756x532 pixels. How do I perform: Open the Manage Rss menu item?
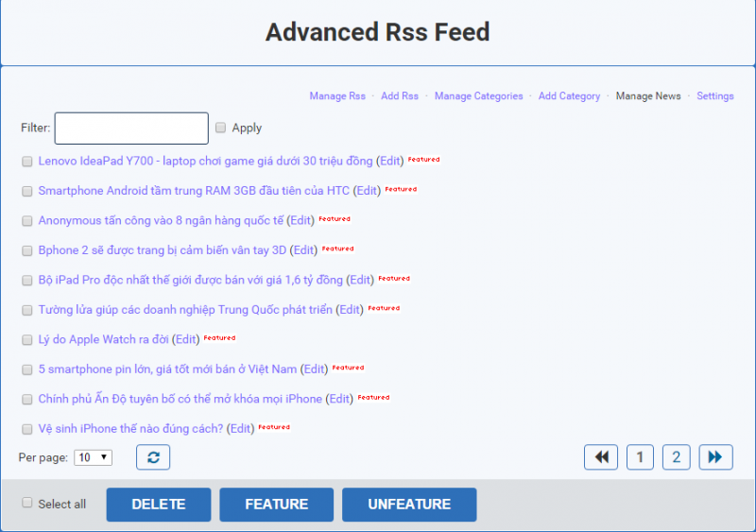coord(337,96)
